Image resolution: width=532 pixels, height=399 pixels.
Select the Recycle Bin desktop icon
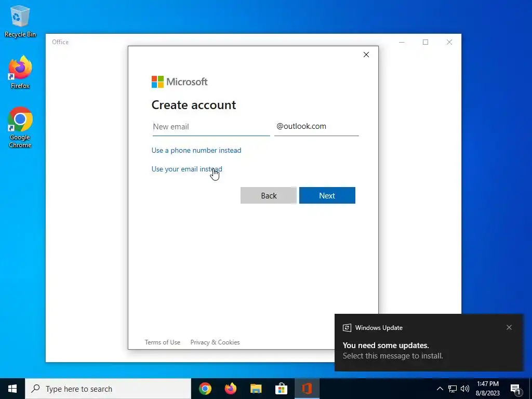pyautogui.click(x=20, y=21)
